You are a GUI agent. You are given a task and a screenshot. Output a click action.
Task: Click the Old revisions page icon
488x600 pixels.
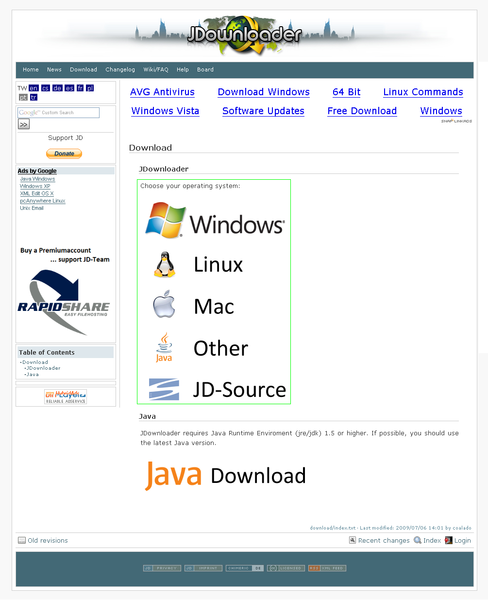[x=22, y=540]
